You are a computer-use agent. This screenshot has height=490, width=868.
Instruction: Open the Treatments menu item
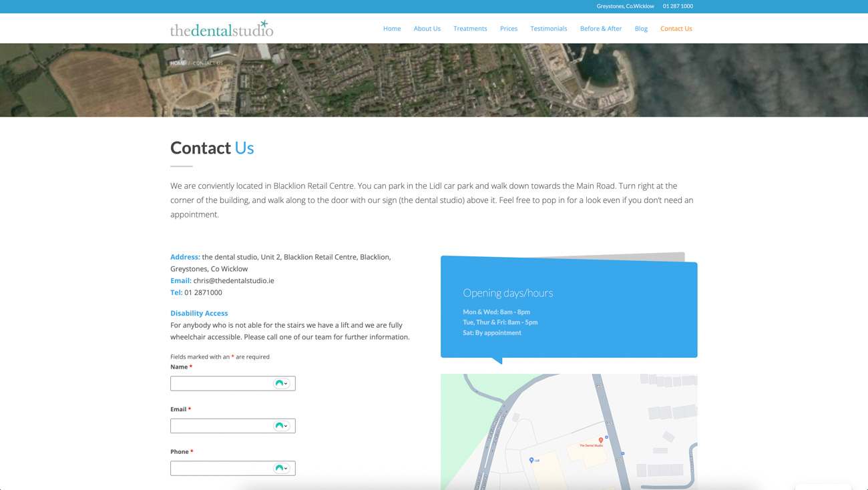coord(470,28)
